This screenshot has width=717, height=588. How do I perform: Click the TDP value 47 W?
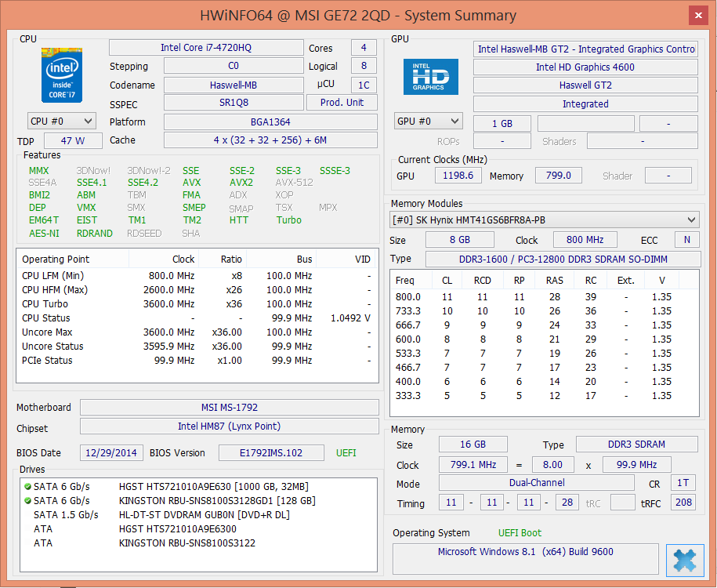pos(73,141)
